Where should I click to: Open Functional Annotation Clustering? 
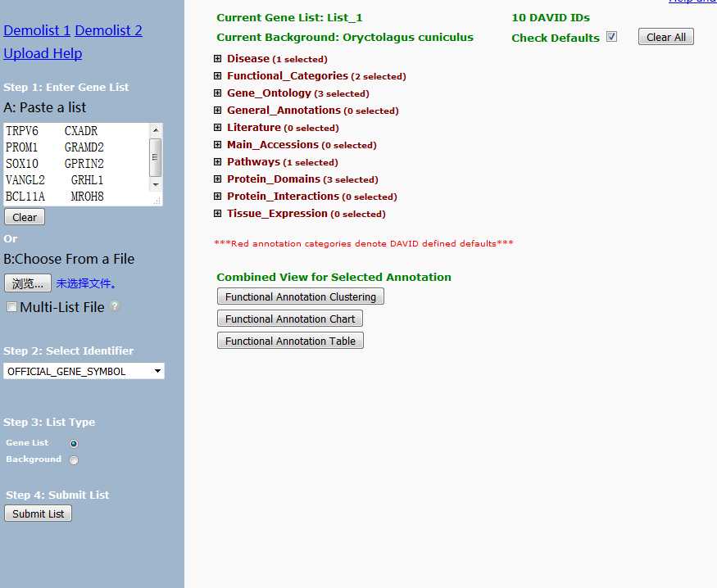pyautogui.click(x=301, y=296)
